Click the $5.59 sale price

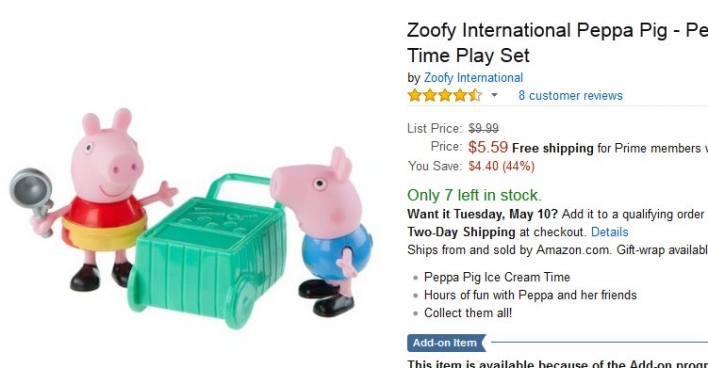pyautogui.click(x=488, y=147)
